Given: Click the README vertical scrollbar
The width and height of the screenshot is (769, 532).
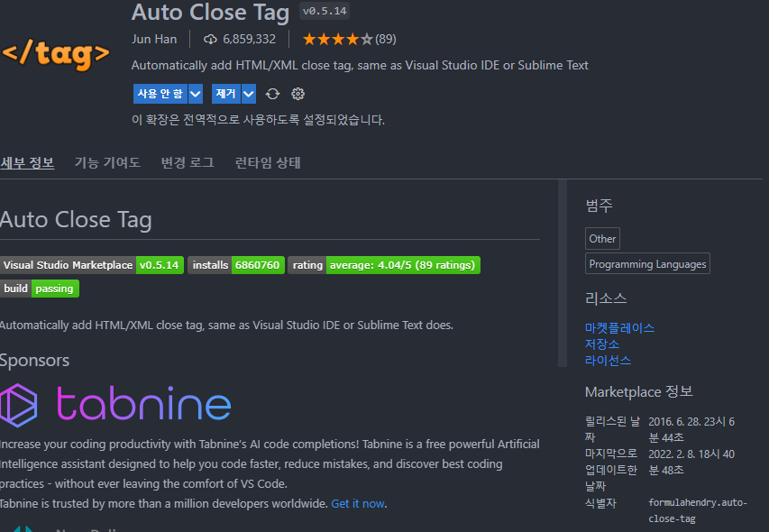Looking at the screenshot, I should [562, 273].
